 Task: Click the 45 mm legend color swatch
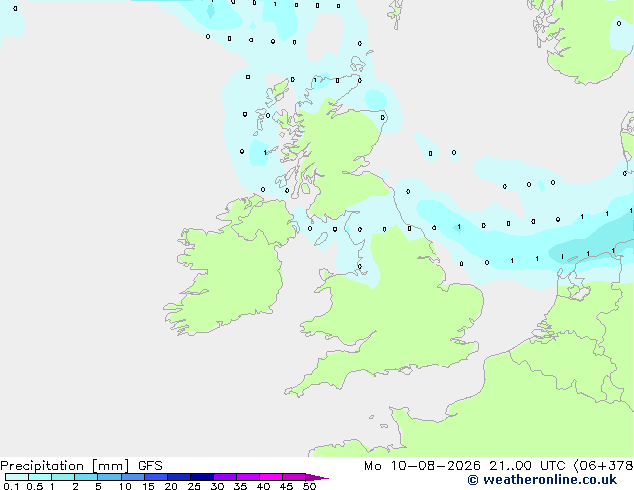tap(294, 477)
